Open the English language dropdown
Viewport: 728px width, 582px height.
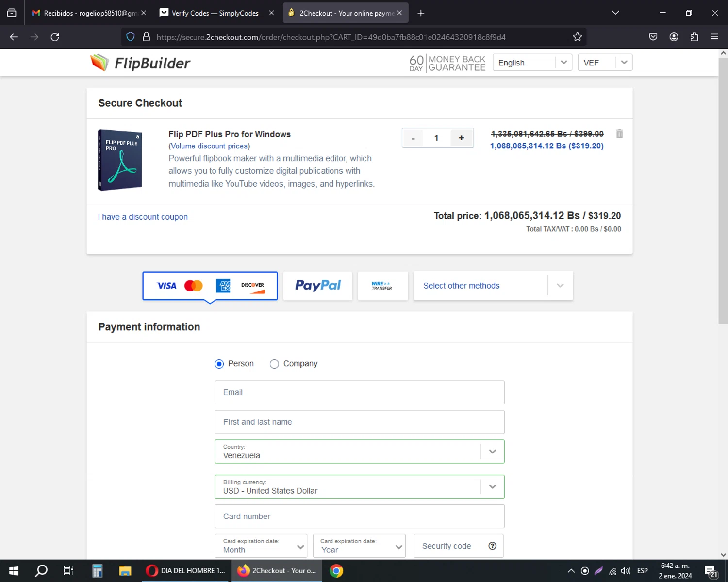(x=532, y=63)
